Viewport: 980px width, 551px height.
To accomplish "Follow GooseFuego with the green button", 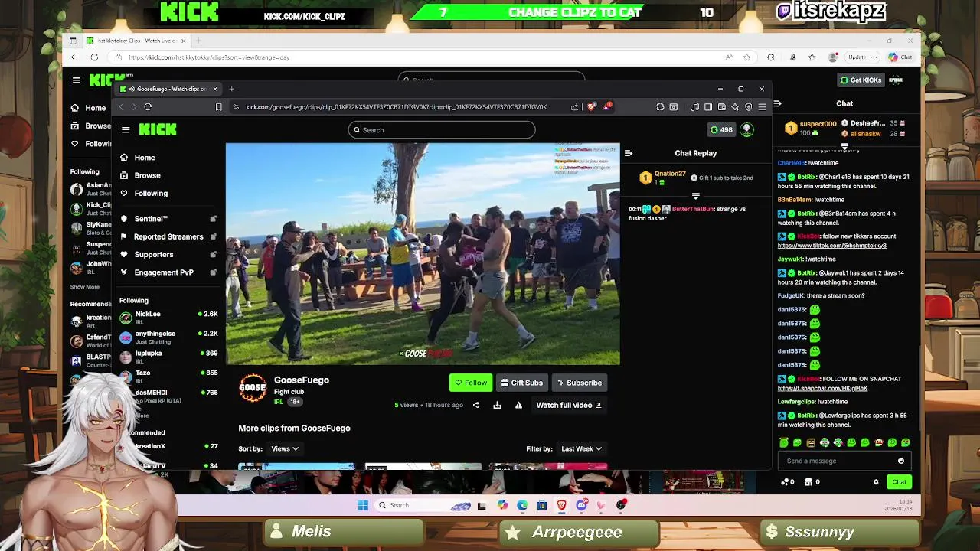I will pyautogui.click(x=471, y=383).
